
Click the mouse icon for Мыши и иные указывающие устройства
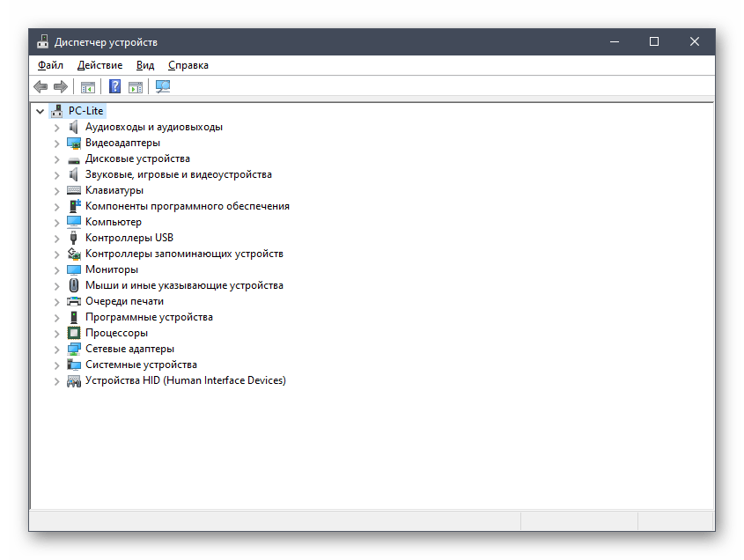(x=74, y=285)
